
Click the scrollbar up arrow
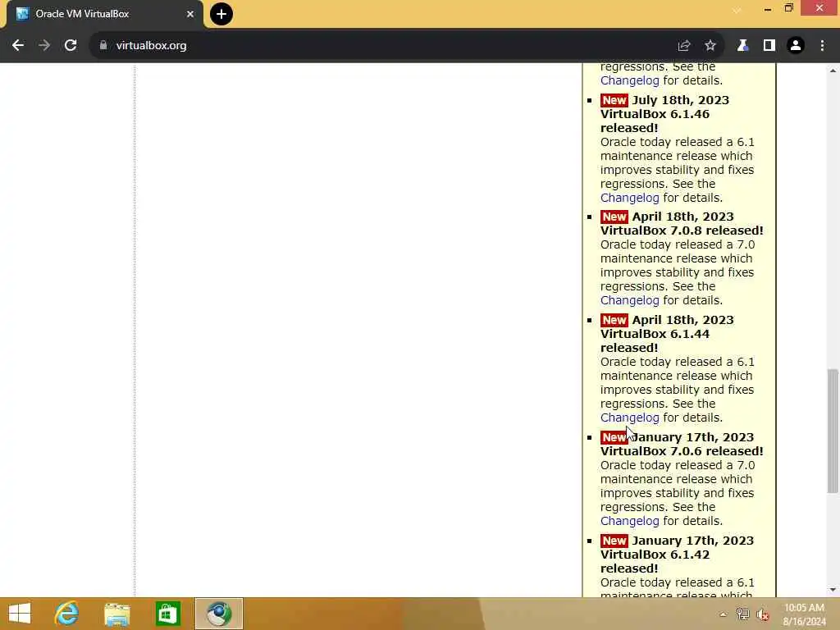click(833, 71)
